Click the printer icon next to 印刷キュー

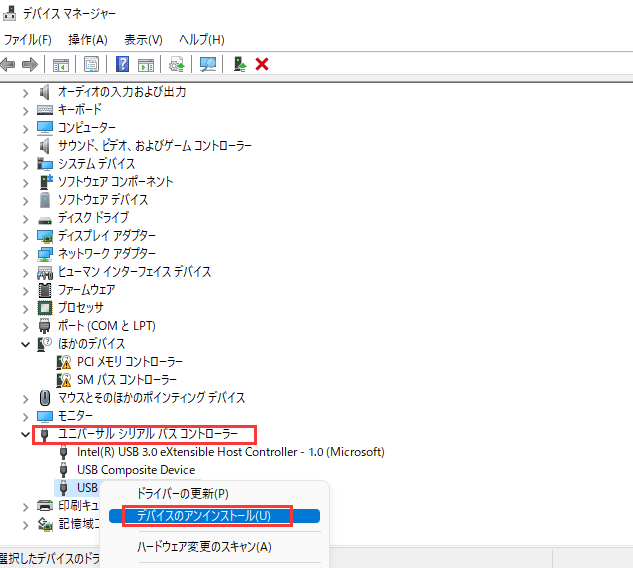tap(45, 506)
